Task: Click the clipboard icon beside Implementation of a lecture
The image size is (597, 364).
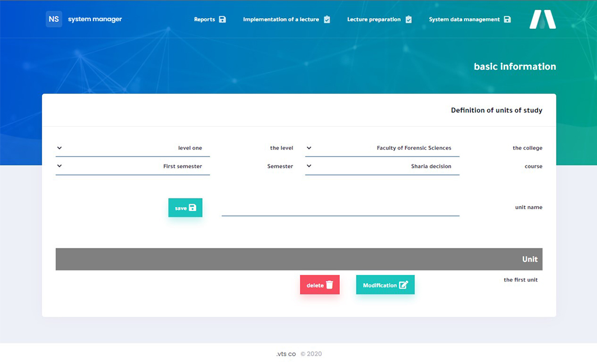Action: 327,20
